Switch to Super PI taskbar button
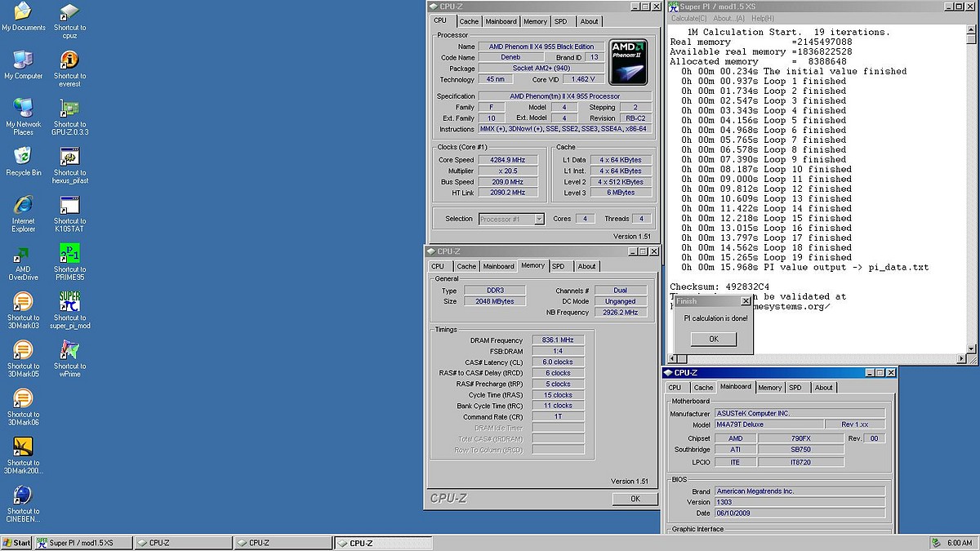This screenshot has height=551, width=980. tap(82, 543)
